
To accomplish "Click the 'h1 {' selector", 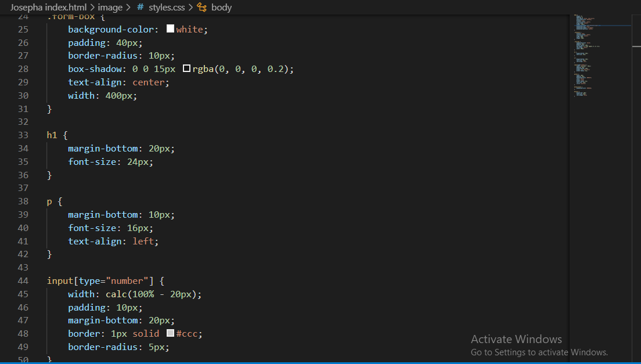I will [57, 135].
